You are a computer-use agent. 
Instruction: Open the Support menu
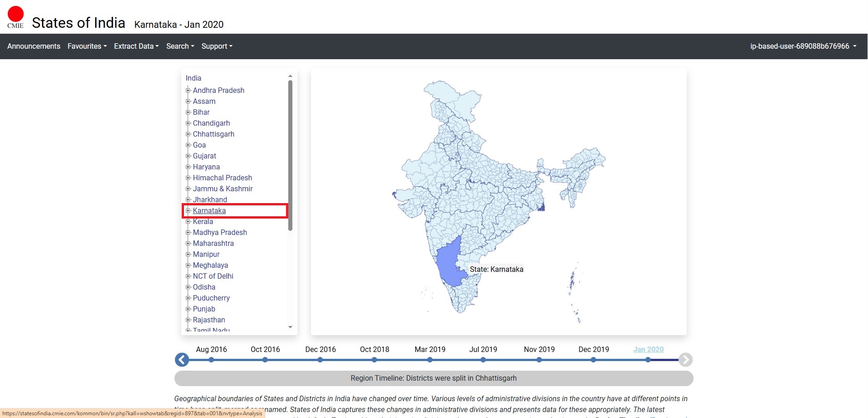point(217,46)
